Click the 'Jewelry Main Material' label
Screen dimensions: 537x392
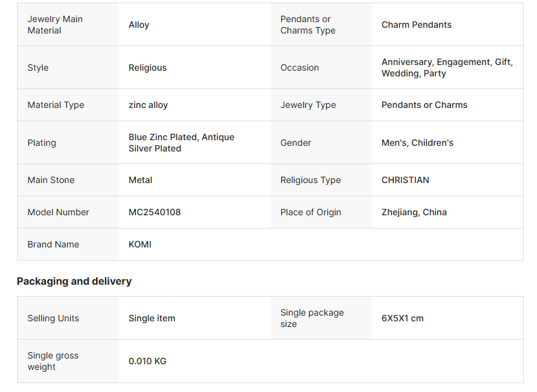point(55,25)
